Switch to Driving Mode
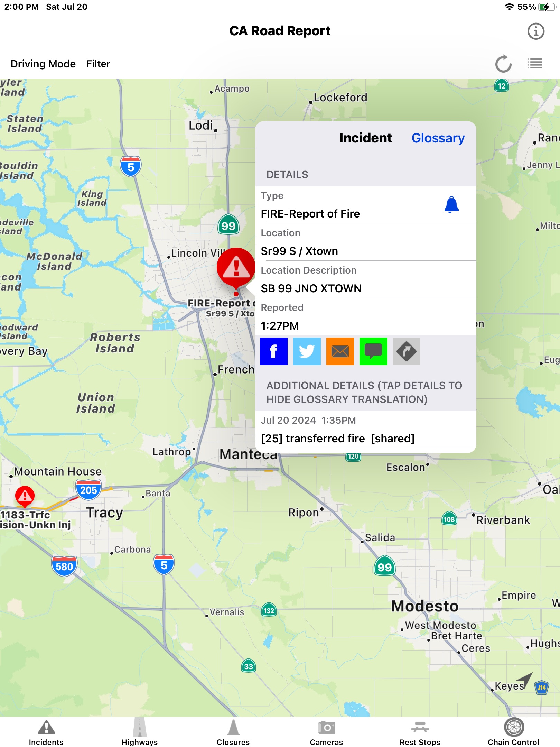560x747 pixels. pyautogui.click(x=43, y=64)
